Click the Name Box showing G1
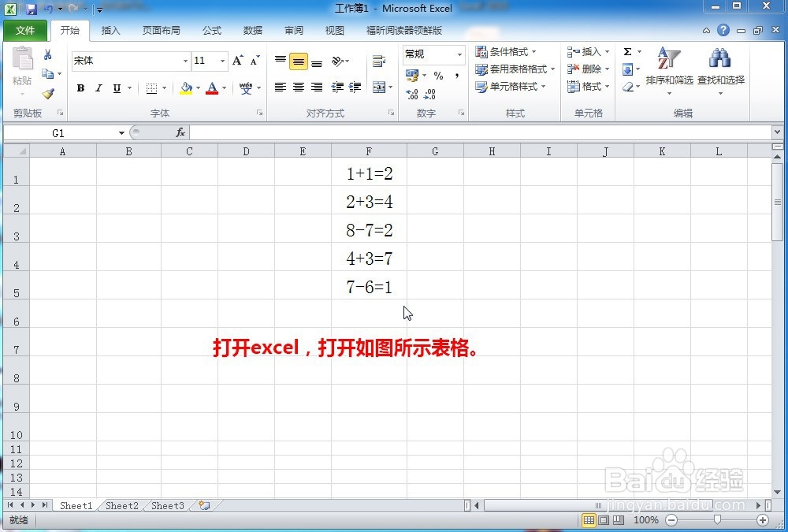The image size is (788, 532). pos(59,132)
